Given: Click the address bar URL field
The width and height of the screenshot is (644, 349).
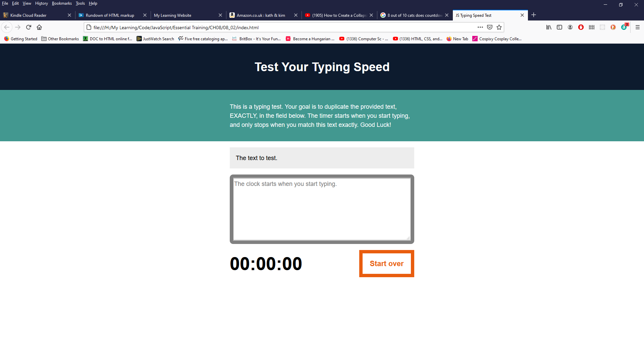Looking at the screenshot, I should pyautogui.click(x=282, y=27).
